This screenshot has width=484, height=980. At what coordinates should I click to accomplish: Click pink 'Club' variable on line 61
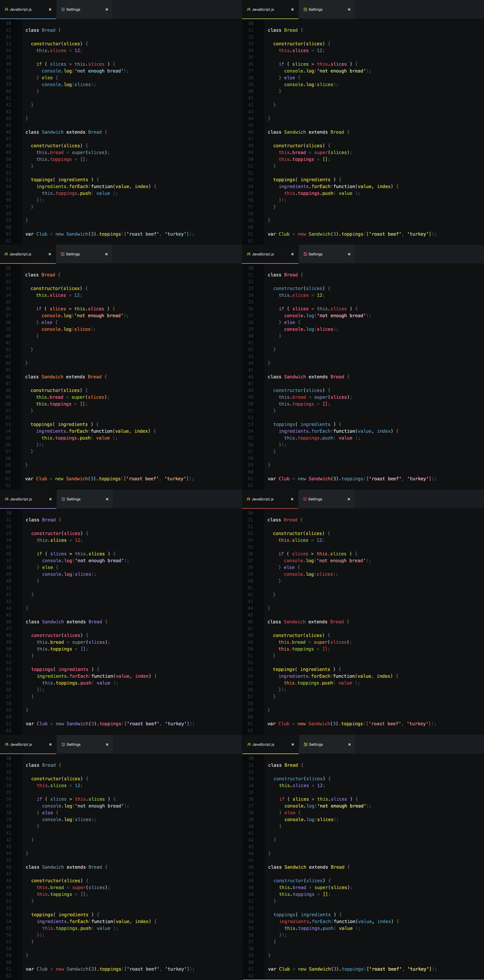[x=284, y=479]
